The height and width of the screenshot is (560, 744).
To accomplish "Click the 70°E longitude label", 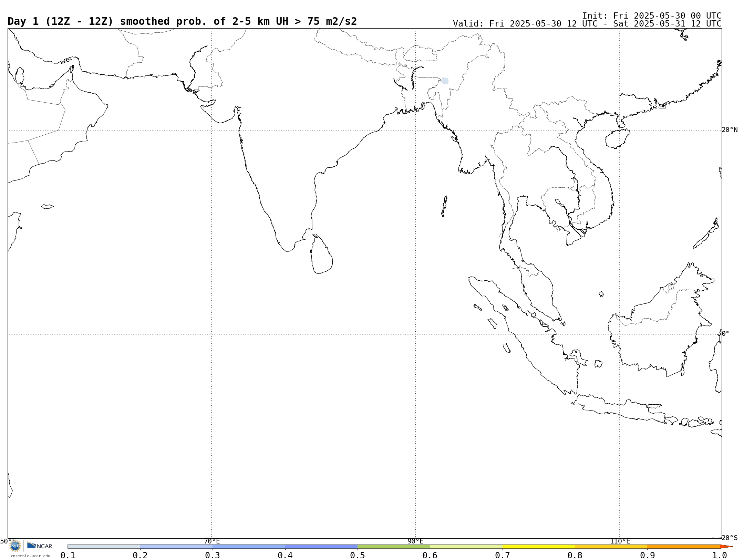I will [212, 541].
